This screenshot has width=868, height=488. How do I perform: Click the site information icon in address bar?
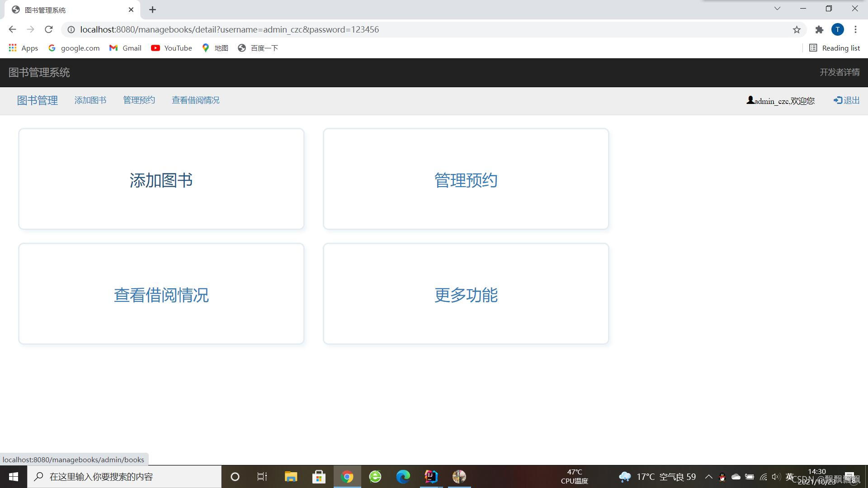tap(71, 29)
